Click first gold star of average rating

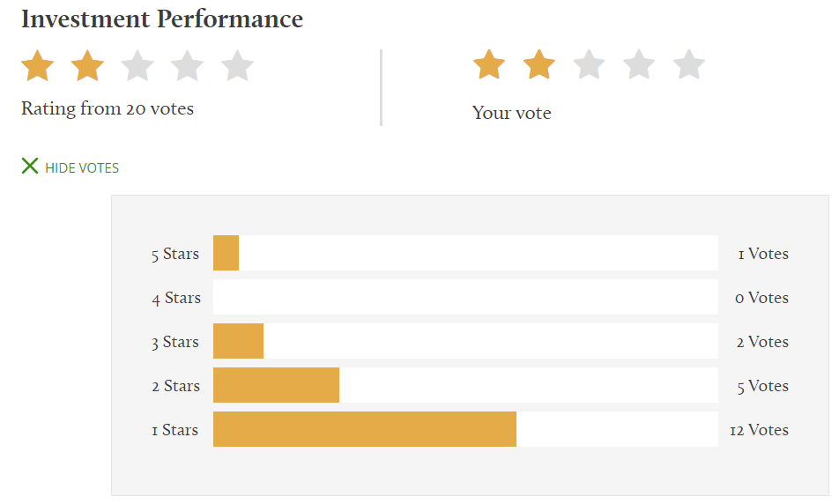pos(37,66)
